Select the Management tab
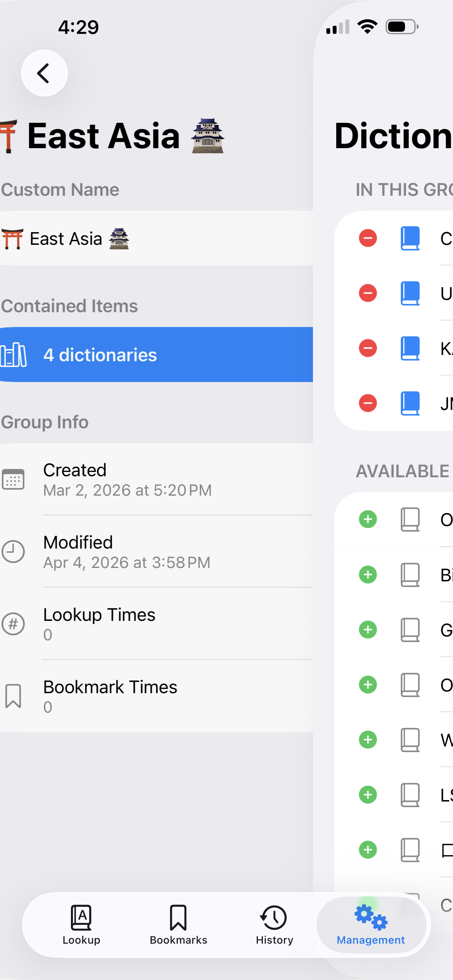Screen dimensions: 453x980 click(370, 924)
